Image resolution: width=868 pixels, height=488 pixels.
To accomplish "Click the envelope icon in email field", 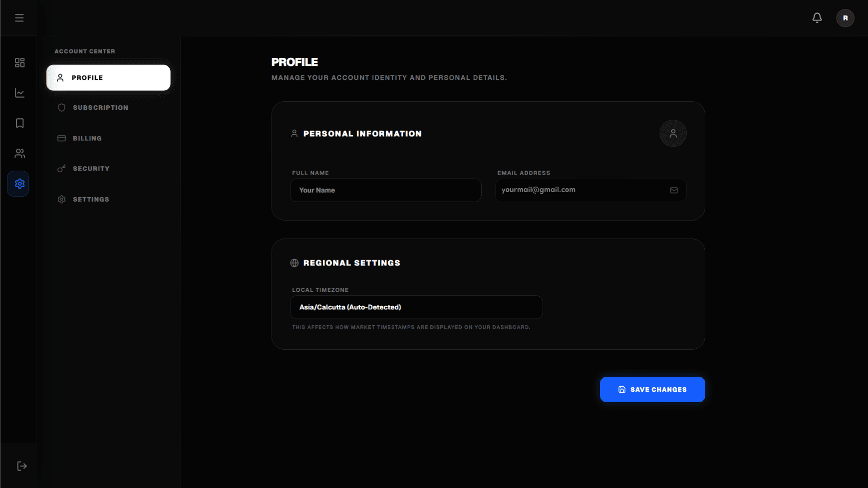I will 673,190.
